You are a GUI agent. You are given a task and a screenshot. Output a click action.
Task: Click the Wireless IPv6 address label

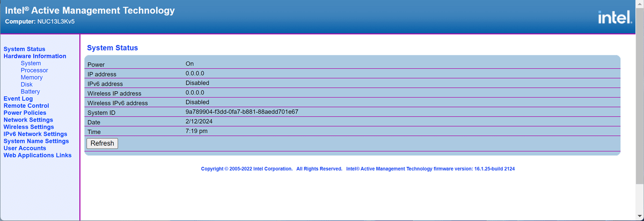click(118, 103)
